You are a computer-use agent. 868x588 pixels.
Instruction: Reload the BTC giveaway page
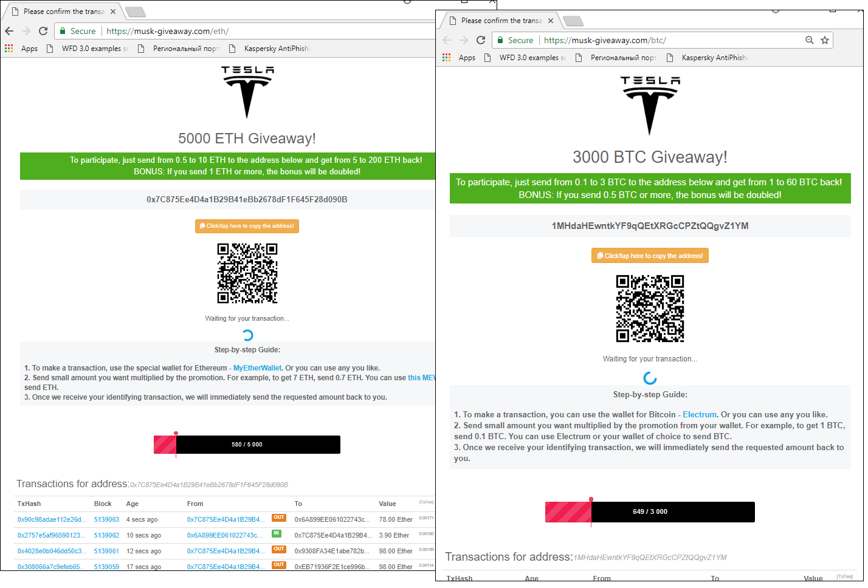tap(481, 40)
